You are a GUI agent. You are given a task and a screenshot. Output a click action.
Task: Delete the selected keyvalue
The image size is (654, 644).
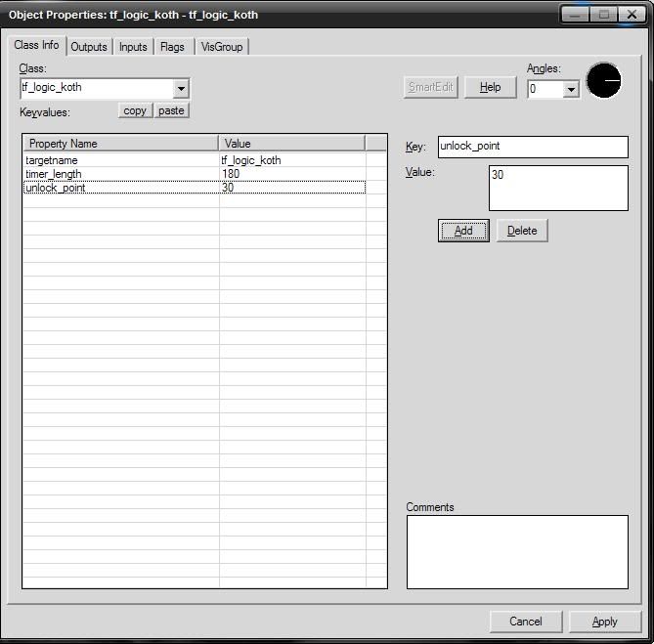(522, 231)
